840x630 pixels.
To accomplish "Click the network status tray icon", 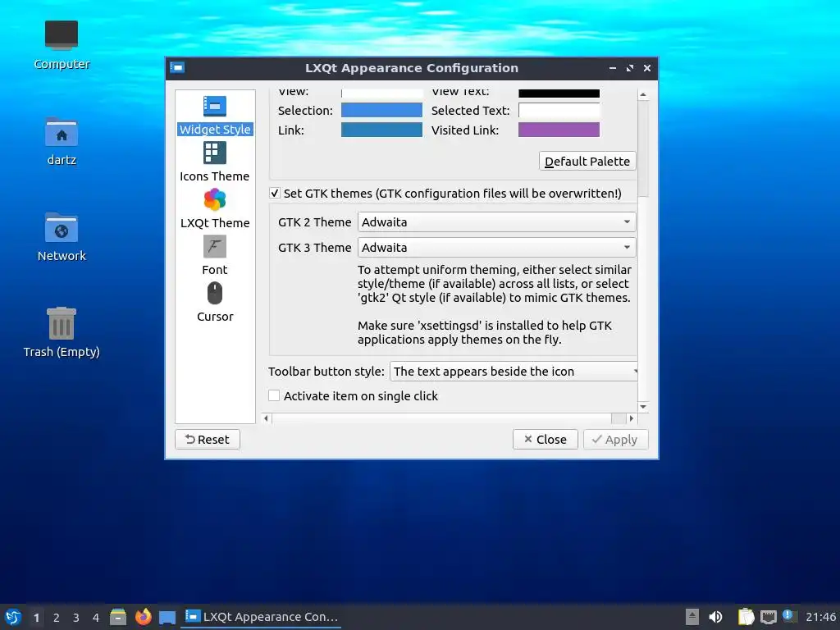I will 768,617.
